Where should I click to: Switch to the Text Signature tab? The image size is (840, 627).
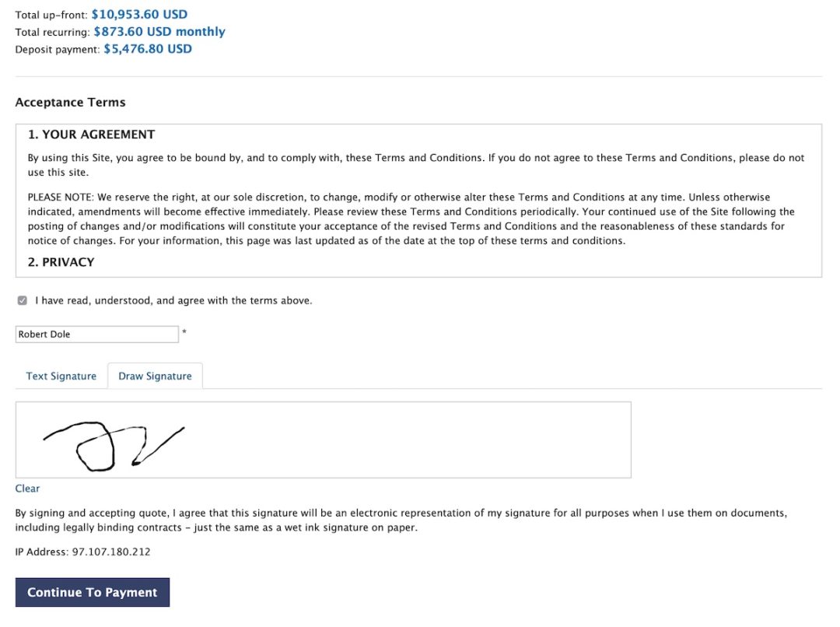(61, 377)
